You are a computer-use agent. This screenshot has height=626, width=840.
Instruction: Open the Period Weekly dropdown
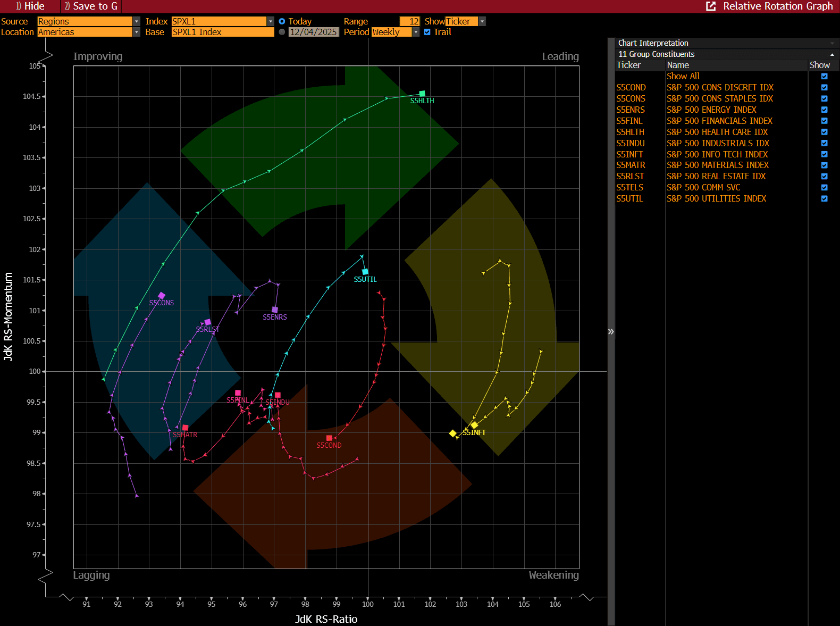[396, 32]
